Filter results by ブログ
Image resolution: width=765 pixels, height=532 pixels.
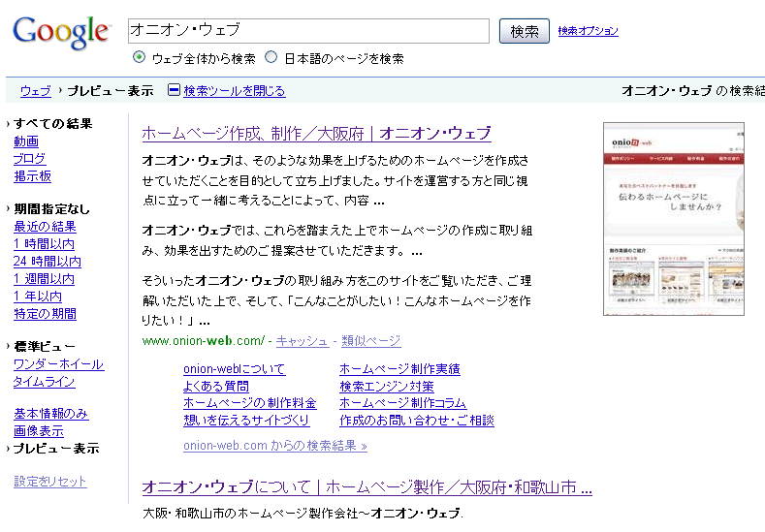click(x=29, y=159)
